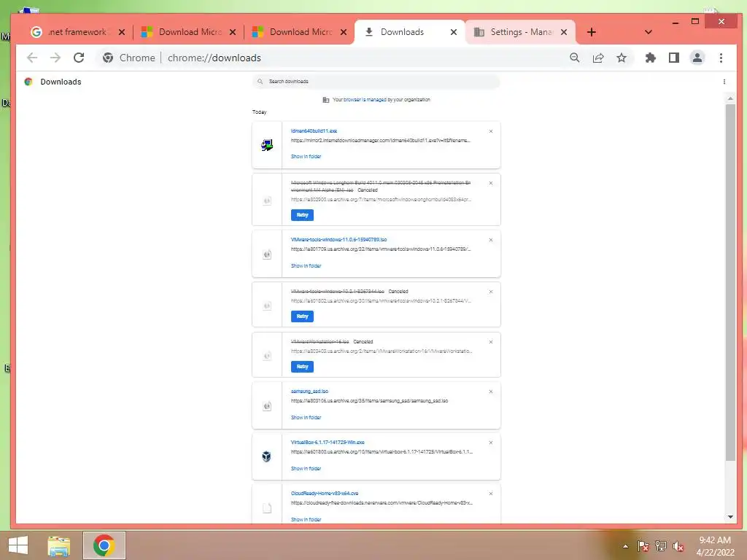
Task: Open the Extensions puzzle icon
Action: pos(650,58)
